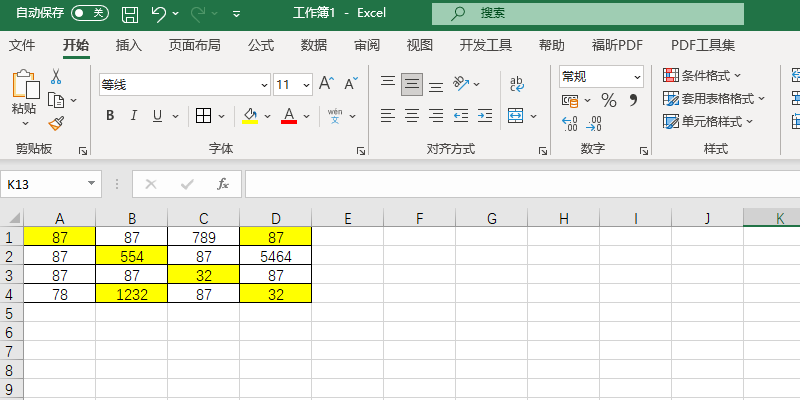This screenshot has height=400, width=800.
Task: Switch to the 公式 ribbon tab
Action: (261, 45)
